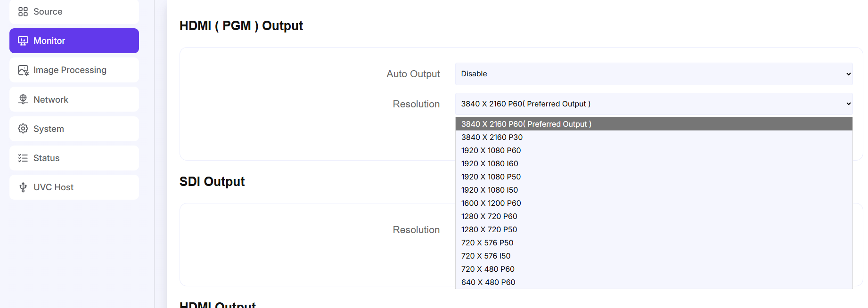Click the UVC Host USB icon
This screenshot has width=868, height=308.
(23, 187)
